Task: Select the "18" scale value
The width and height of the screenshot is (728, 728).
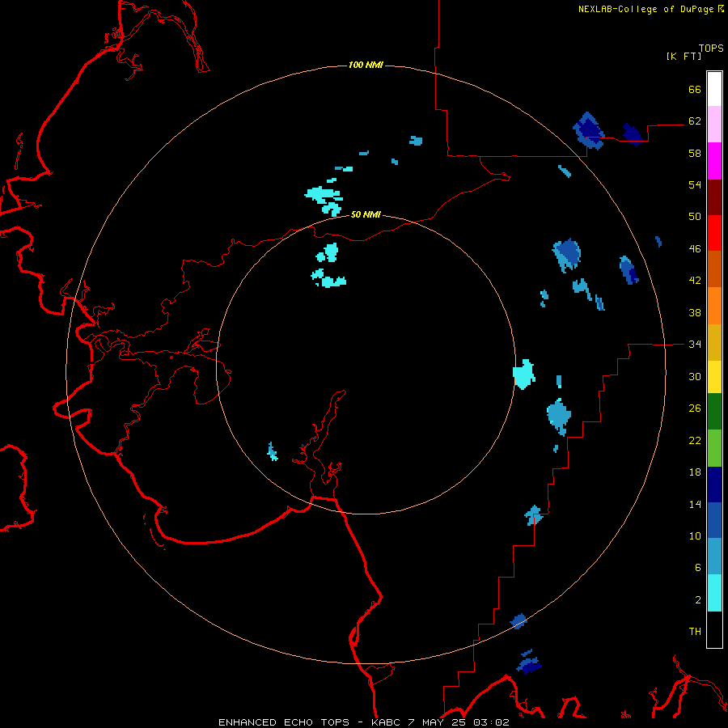Action: 695,472
